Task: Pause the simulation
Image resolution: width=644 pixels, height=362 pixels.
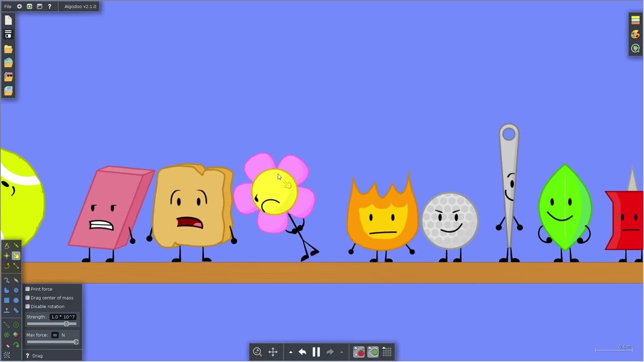Action: coord(316,352)
